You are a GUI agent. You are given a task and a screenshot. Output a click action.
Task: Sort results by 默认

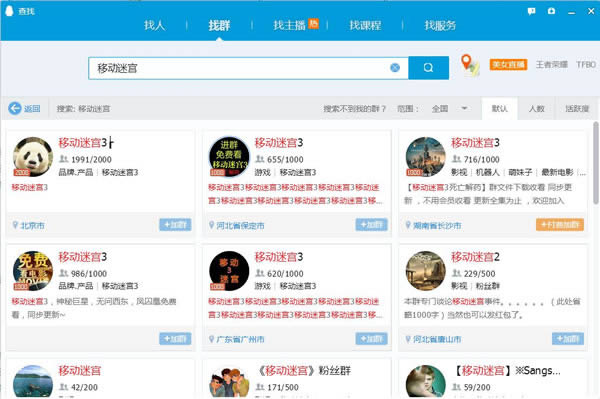[500, 109]
